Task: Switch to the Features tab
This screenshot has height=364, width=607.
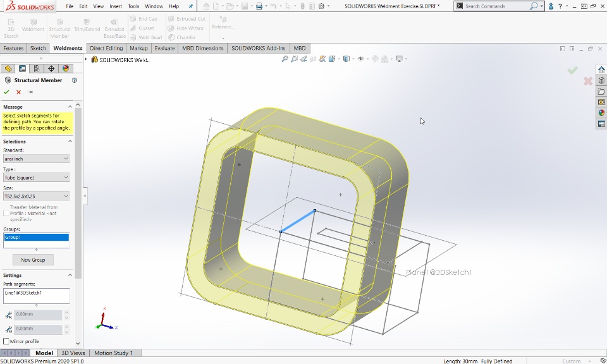Action: pyautogui.click(x=13, y=49)
